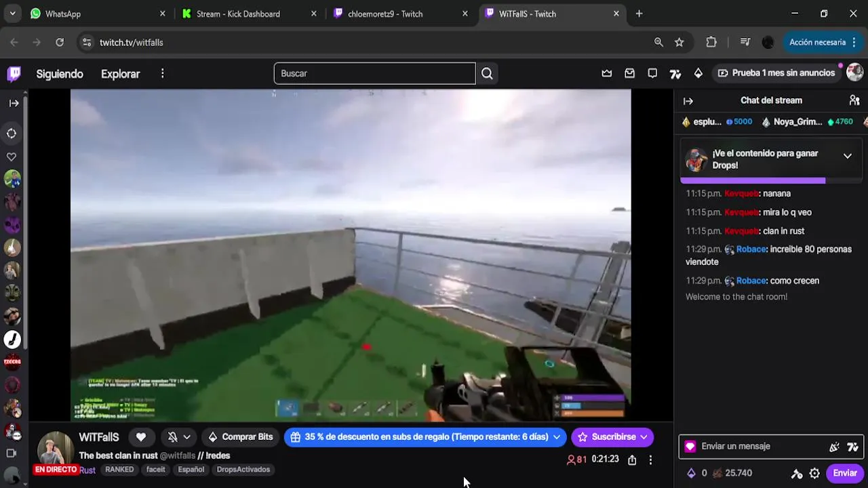This screenshot has height=488, width=868.
Task: View site information icon in address bar
Action: (x=87, y=42)
